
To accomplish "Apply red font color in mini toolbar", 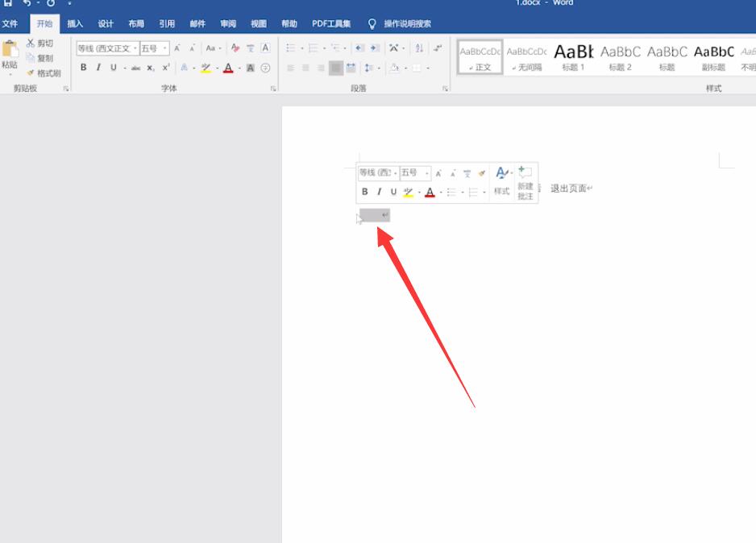I will [x=430, y=192].
